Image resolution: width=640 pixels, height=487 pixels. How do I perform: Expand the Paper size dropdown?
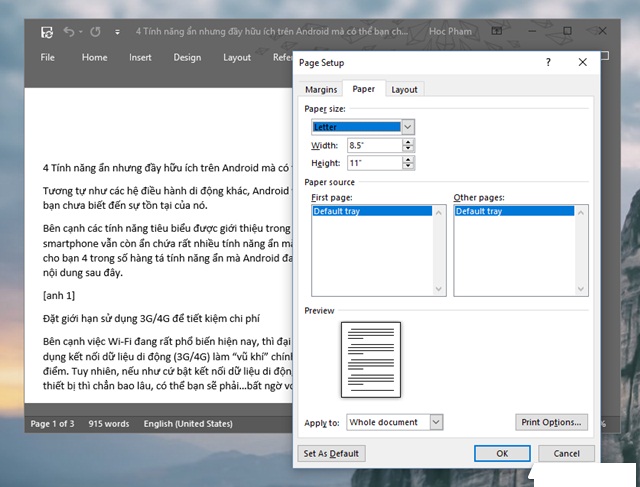coord(408,127)
